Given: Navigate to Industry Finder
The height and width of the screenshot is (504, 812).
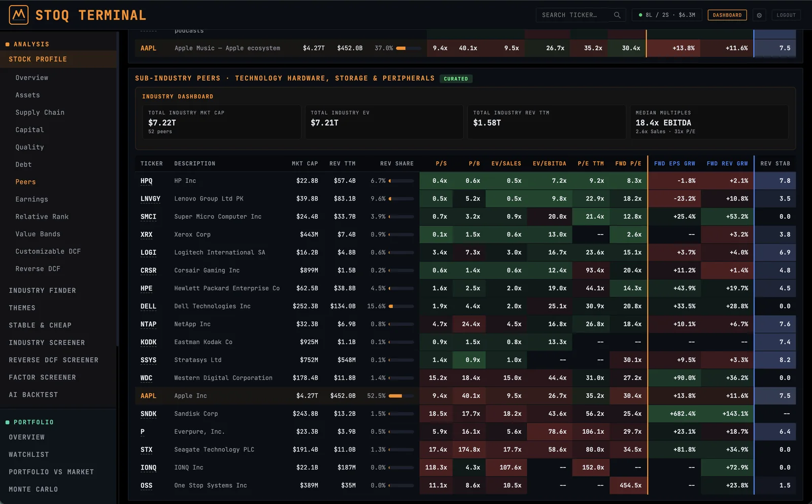Looking at the screenshot, I should [x=43, y=291].
